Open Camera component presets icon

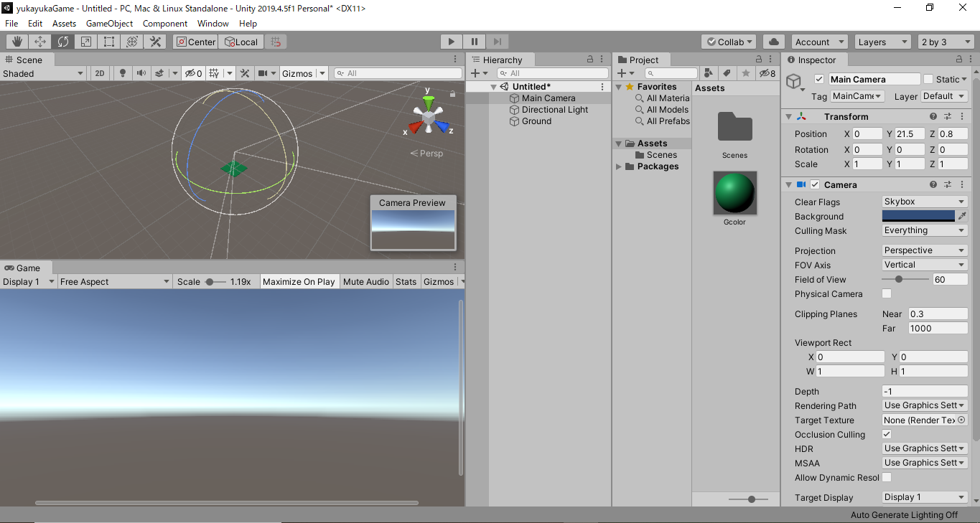(948, 184)
